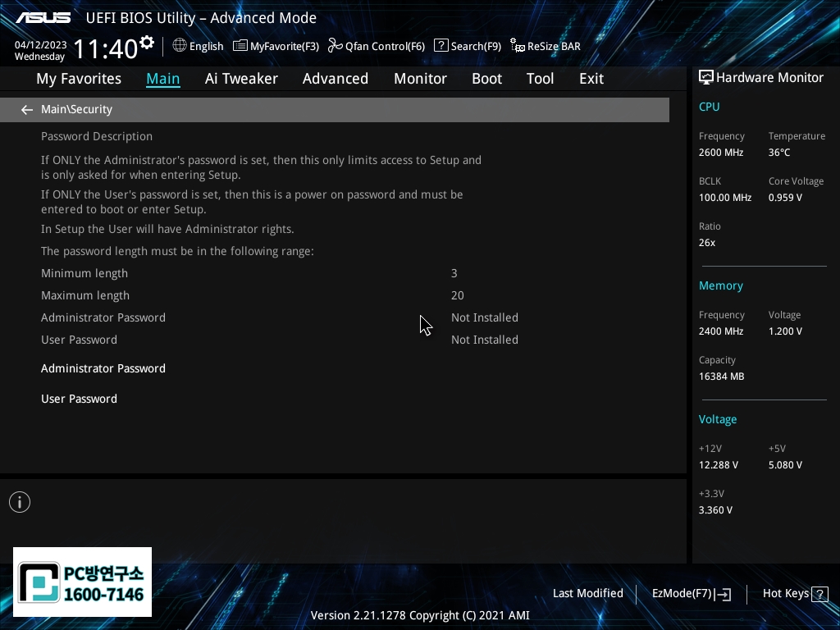Open the Boot tab
The width and height of the screenshot is (840, 630).
486,79
